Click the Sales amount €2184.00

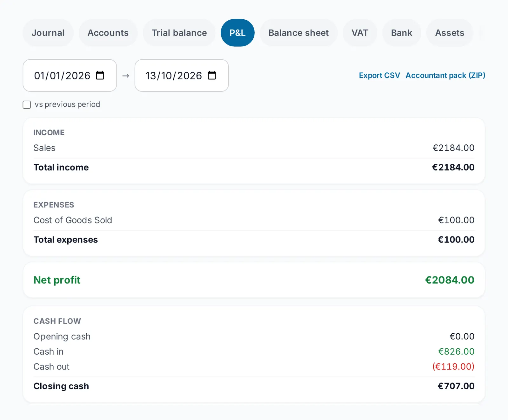point(453,148)
